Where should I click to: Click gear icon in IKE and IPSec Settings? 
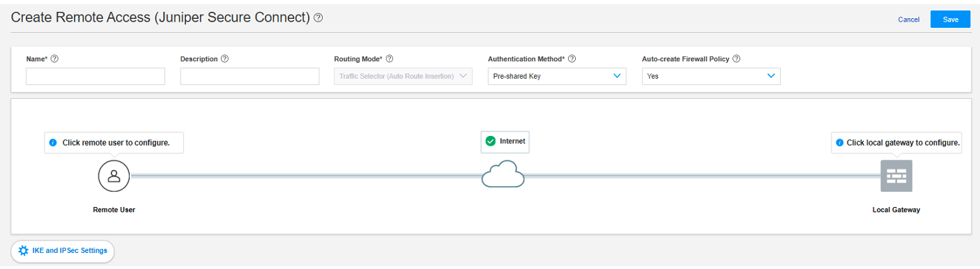pos(23,251)
